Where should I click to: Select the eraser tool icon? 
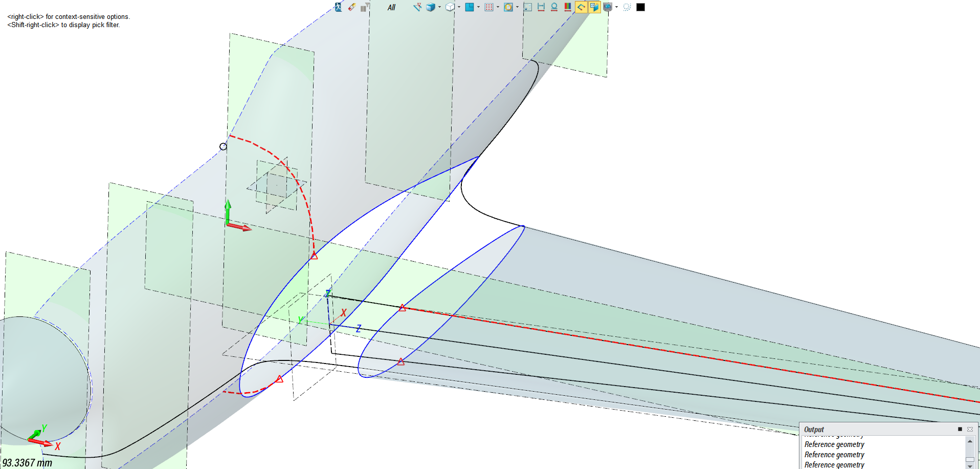(352, 7)
